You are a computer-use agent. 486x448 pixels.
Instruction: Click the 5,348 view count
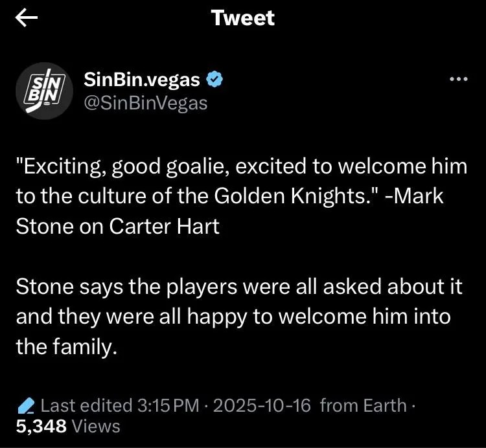[40, 425]
